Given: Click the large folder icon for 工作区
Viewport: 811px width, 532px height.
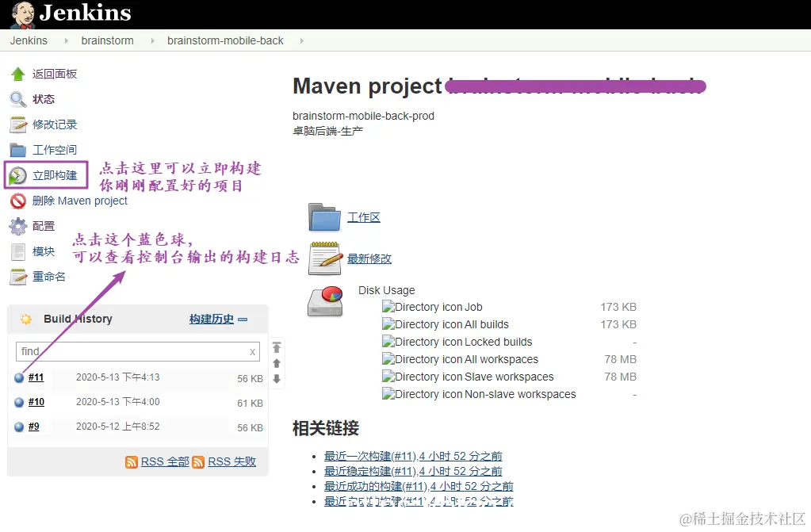Looking at the screenshot, I should (x=324, y=217).
